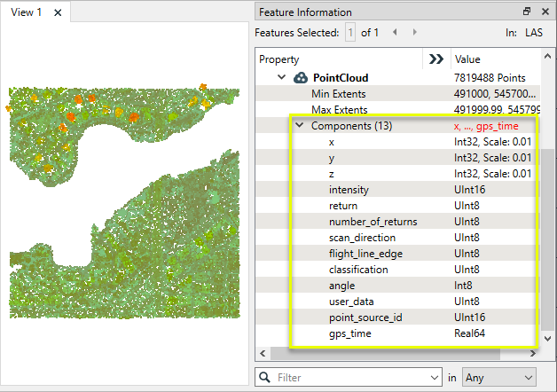557x392 pixels.
Task: Collapse the PointCloud tree node
Action: [282, 78]
